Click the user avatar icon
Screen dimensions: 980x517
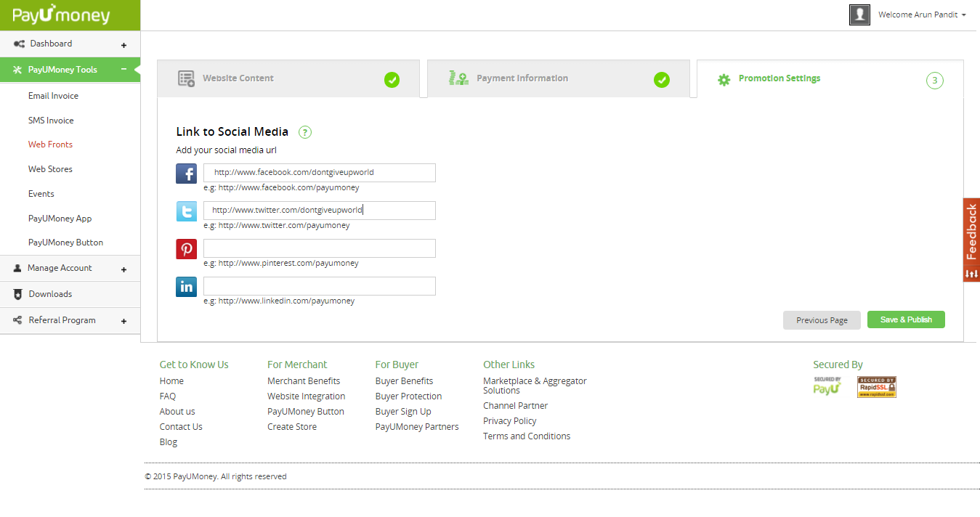[859, 15]
